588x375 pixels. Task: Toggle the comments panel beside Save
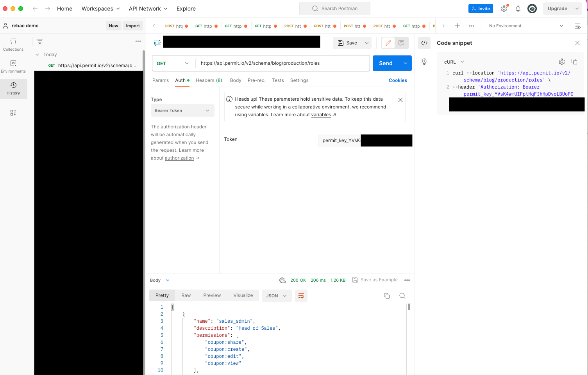[401, 43]
